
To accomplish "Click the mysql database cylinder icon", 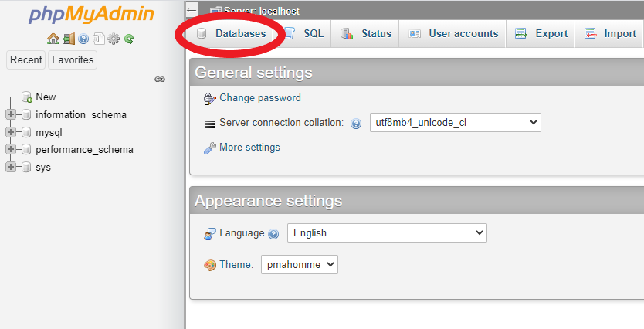I will tap(26, 132).
